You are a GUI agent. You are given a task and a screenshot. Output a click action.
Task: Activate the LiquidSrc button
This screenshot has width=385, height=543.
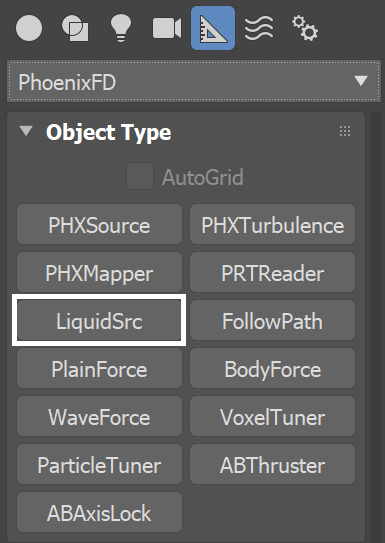coord(99,320)
